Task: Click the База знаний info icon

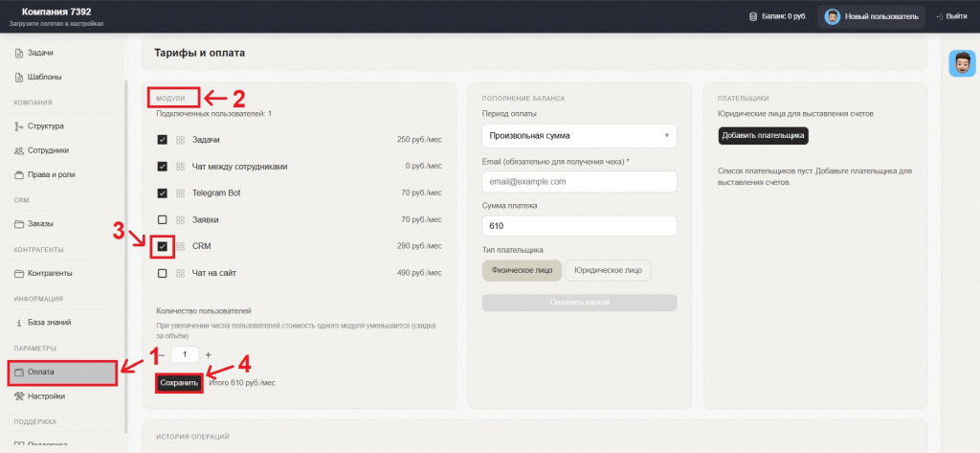Action: click(x=19, y=322)
